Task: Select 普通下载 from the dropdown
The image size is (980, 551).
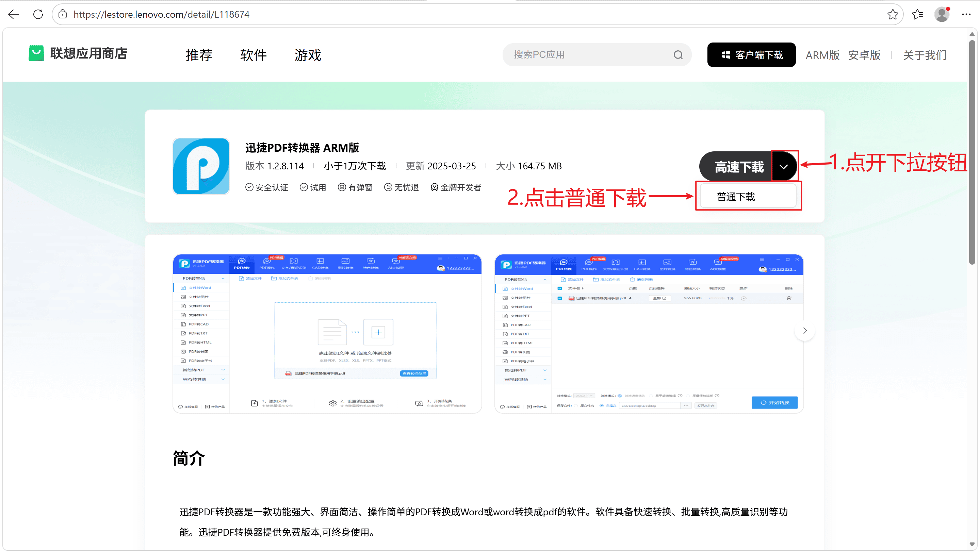Action: [x=748, y=197]
